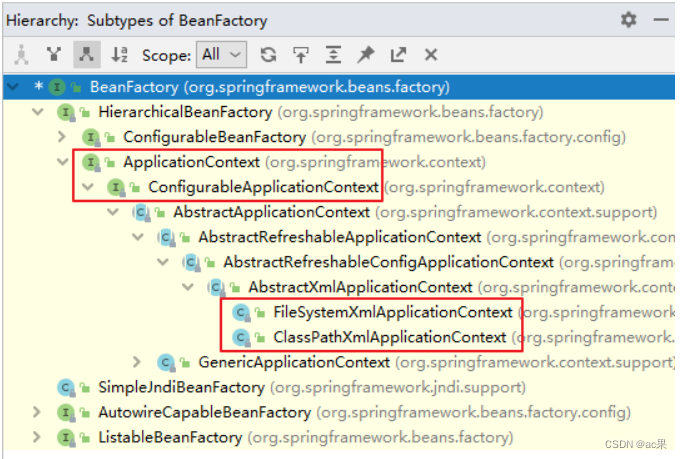Click the SimpleJndiBeanFactory class icon
Viewport: 682px width, 459px height.
click(66, 387)
